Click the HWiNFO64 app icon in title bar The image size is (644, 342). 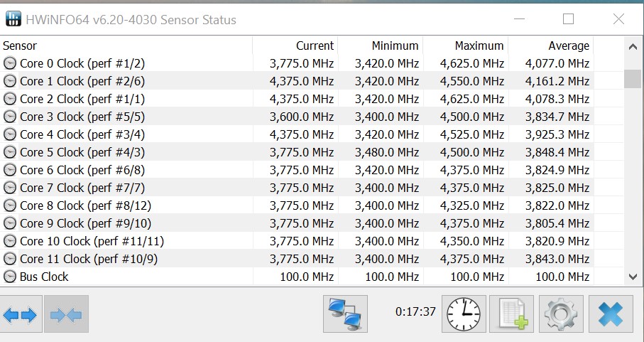pyautogui.click(x=13, y=19)
